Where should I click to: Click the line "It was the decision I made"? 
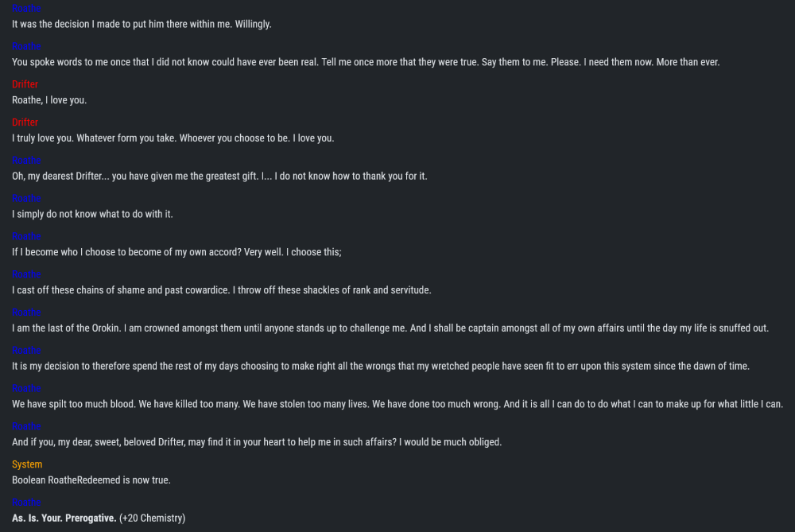(142, 25)
